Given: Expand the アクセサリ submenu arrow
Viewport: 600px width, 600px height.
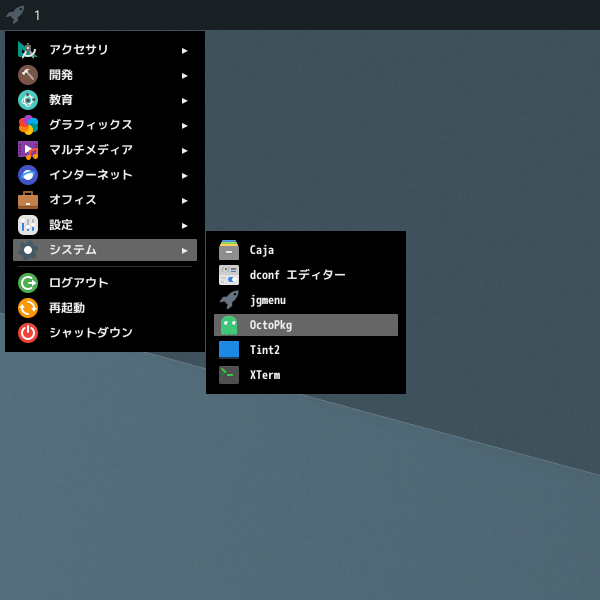Looking at the screenshot, I should pos(184,51).
